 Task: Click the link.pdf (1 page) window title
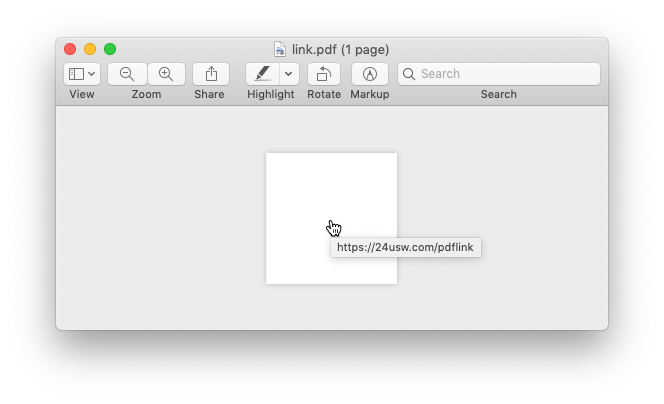[340, 50]
